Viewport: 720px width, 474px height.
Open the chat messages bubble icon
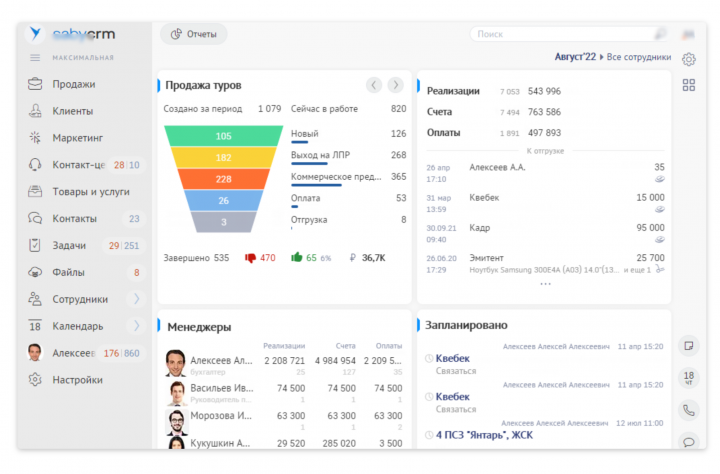(x=688, y=440)
